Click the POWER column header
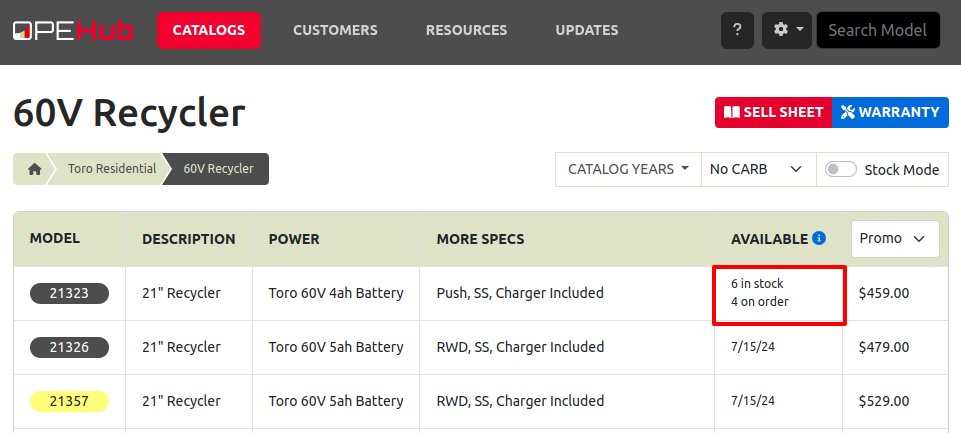This screenshot has width=961, height=433. click(294, 239)
